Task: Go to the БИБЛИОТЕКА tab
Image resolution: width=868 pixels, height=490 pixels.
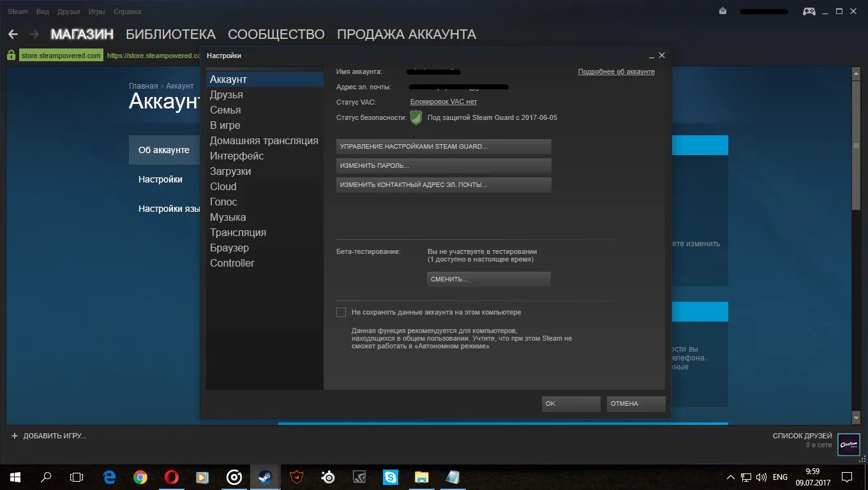Action: click(x=170, y=34)
